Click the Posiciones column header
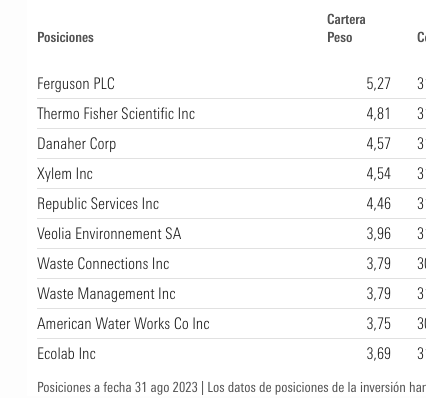This screenshot has width=426, height=398. [x=65, y=37]
